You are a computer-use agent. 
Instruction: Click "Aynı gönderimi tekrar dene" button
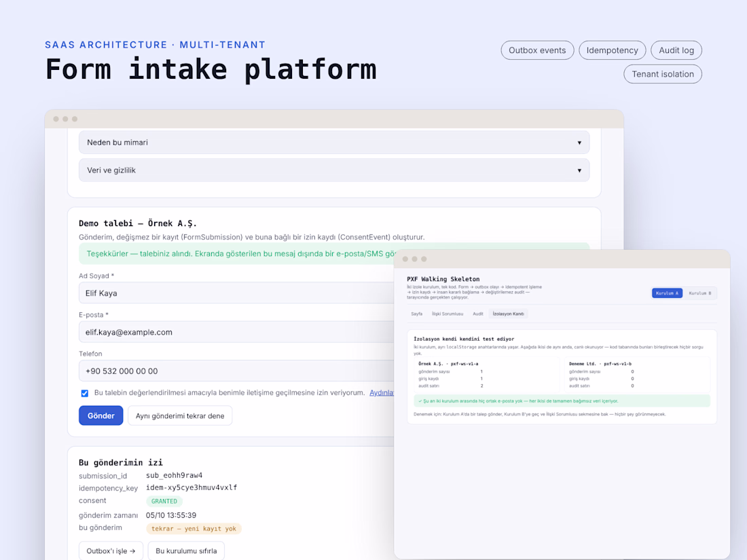point(180,415)
